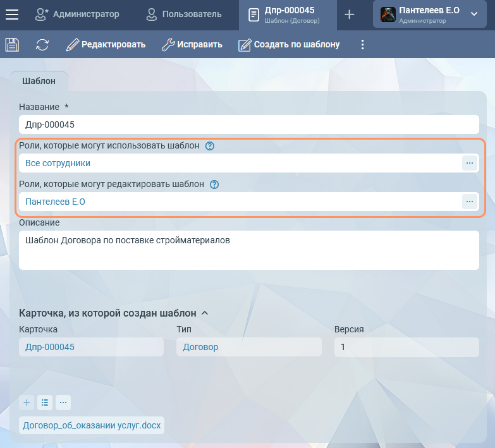Open a new tab with plus button
Screen dimensions: 495x448
click(x=349, y=15)
